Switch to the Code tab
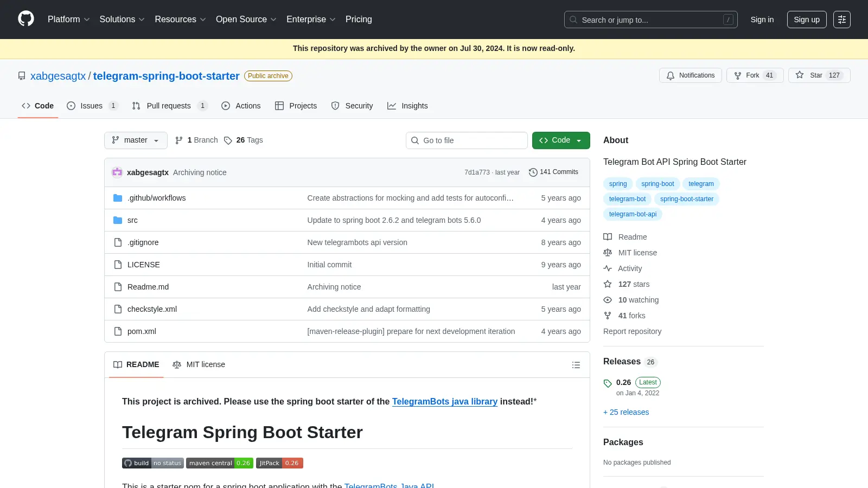 click(38, 106)
